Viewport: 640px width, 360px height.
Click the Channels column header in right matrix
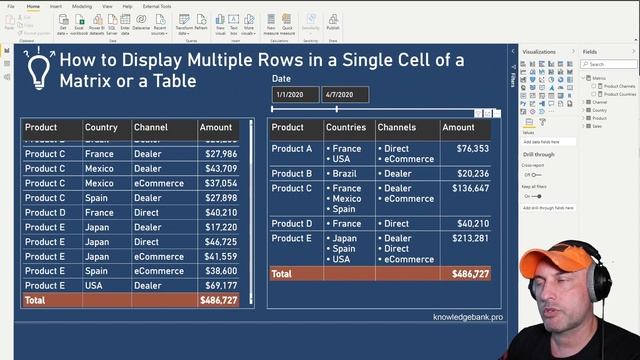pyautogui.click(x=396, y=127)
